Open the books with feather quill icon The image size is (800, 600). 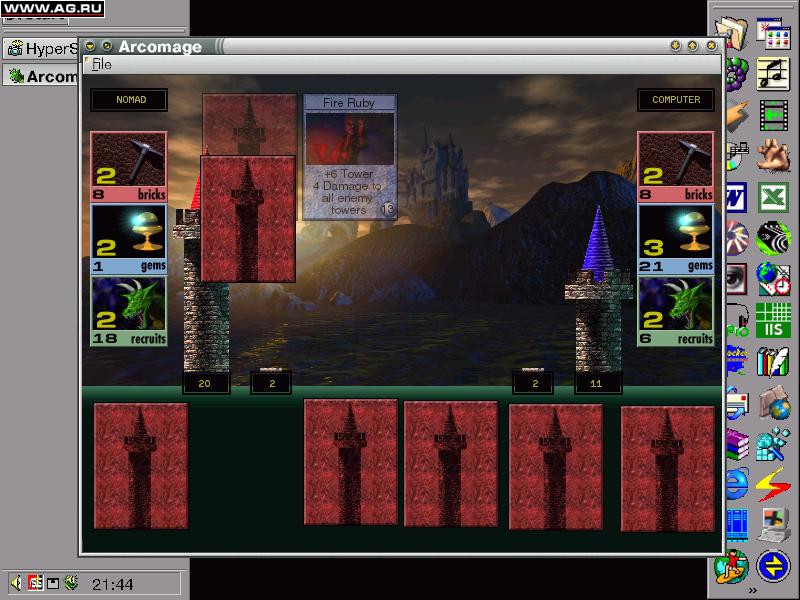point(773,361)
